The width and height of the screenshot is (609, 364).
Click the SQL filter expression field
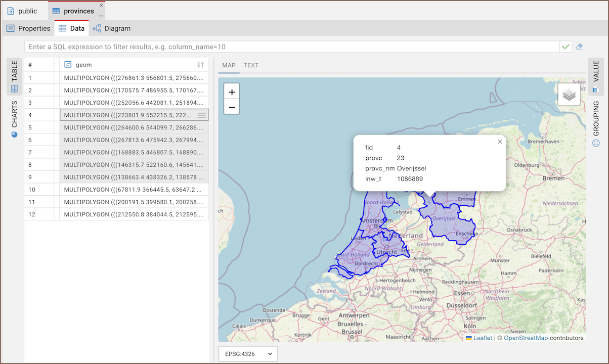pyautogui.click(x=291, y=47)
